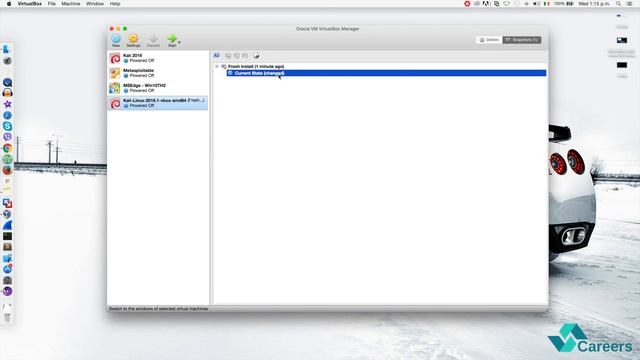Open the Apple menu
This screenshot has height=360, width=640.
(9, 4)
